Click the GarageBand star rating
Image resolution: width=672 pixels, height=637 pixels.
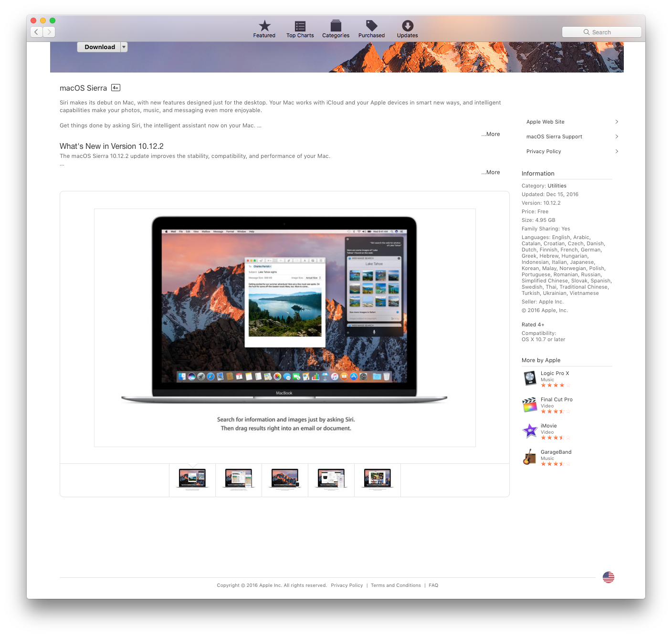tap(556, 464)
